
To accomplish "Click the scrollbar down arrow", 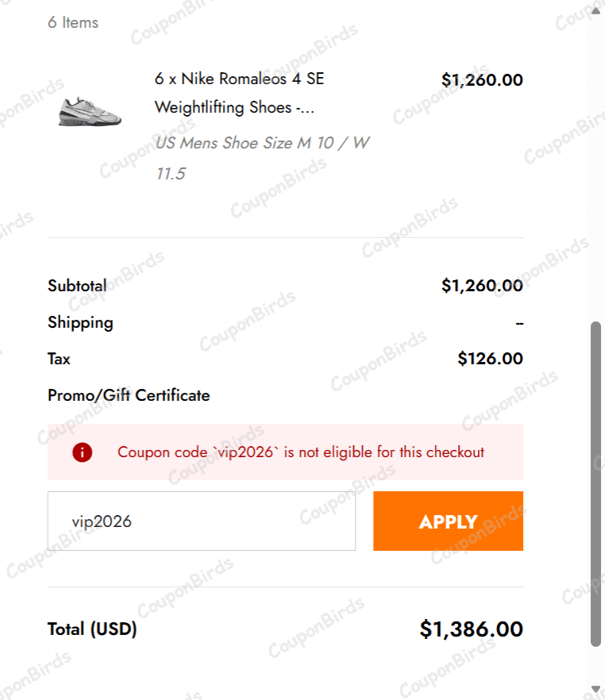I will tap(596, 689).
